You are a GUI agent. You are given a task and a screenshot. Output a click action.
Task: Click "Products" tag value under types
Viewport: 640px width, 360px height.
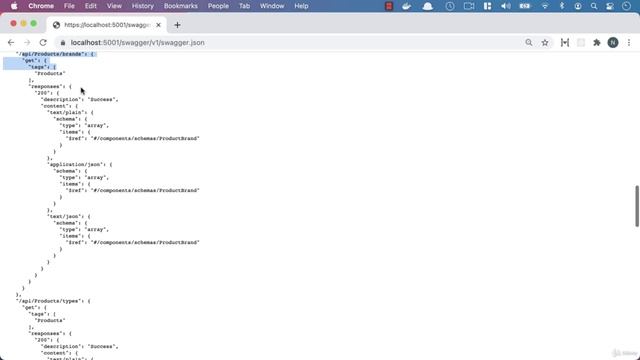pos(50,320)
